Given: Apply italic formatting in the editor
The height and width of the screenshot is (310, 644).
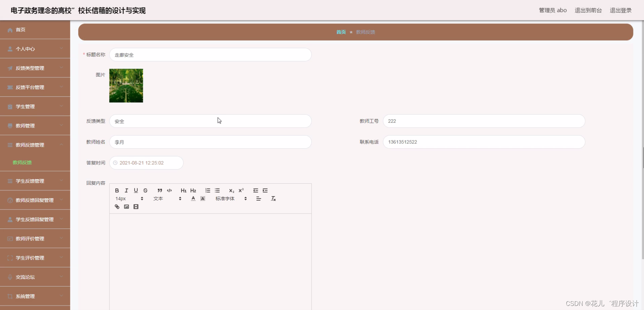Looking at the screenshot, I should [126, 190].
